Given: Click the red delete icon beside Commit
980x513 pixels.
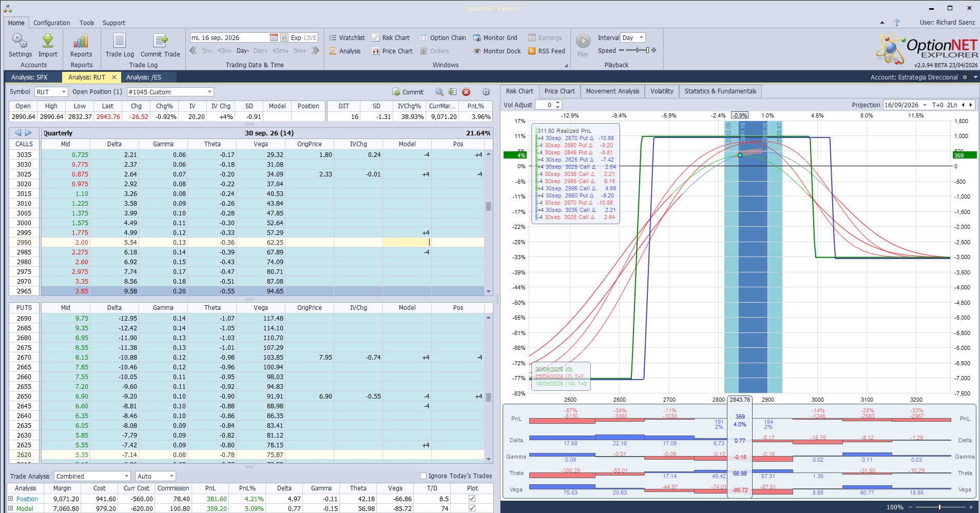Looking at the screenshot, I should (466, 92).
